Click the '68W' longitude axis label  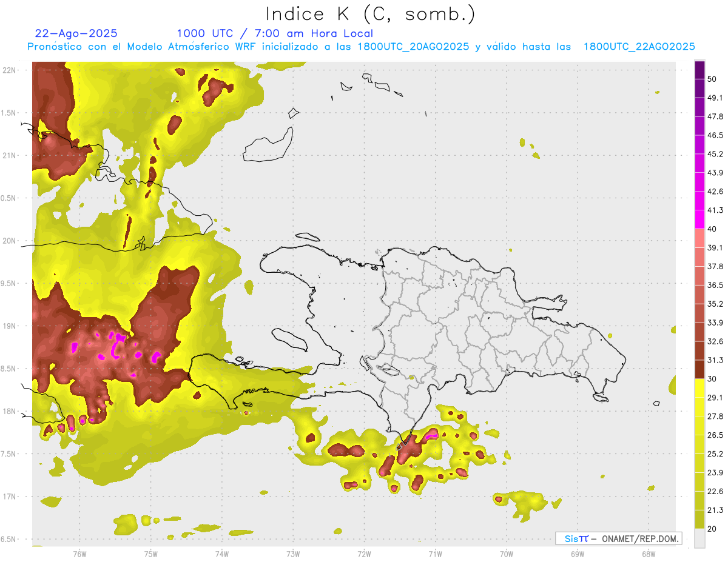pyautogui.click(x=649, y=554)
